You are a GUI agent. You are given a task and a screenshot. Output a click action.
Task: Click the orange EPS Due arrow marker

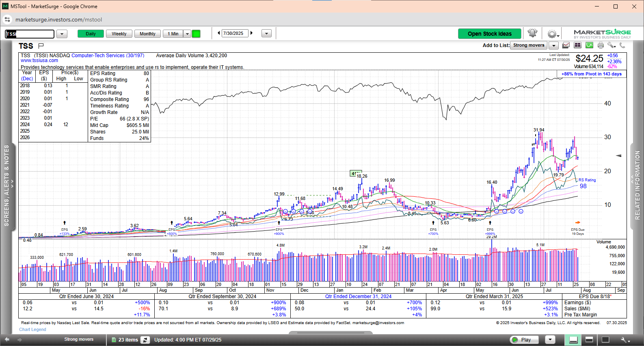[x=578, y=222]
